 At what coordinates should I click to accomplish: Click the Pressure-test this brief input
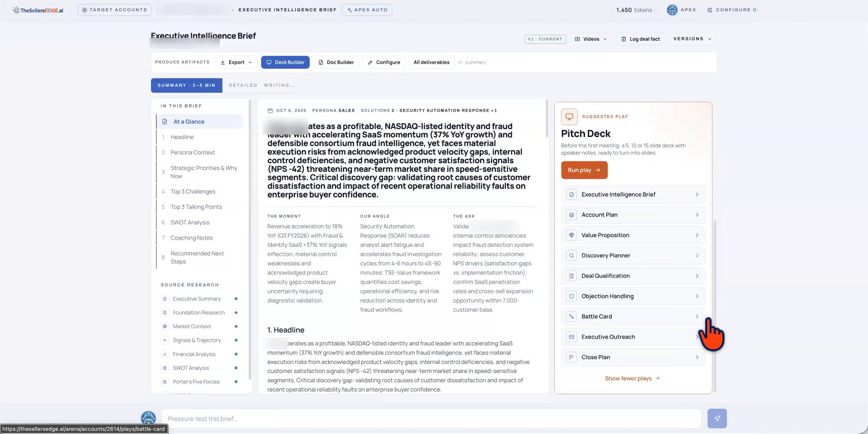431,419
